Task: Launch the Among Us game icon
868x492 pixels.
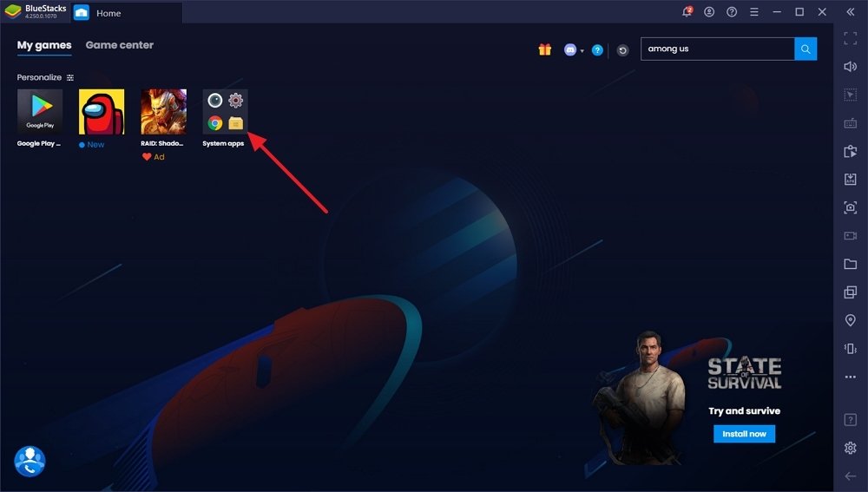Action: (102, 112)
